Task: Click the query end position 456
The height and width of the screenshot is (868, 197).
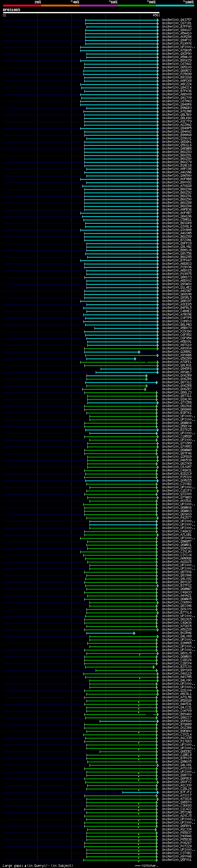Action: 155,15
